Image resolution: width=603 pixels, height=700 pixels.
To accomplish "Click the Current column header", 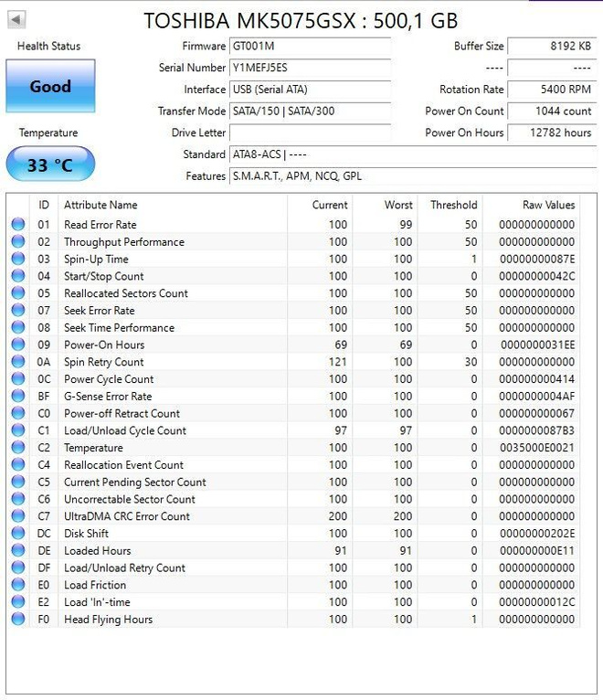I will tap(320, 205).
